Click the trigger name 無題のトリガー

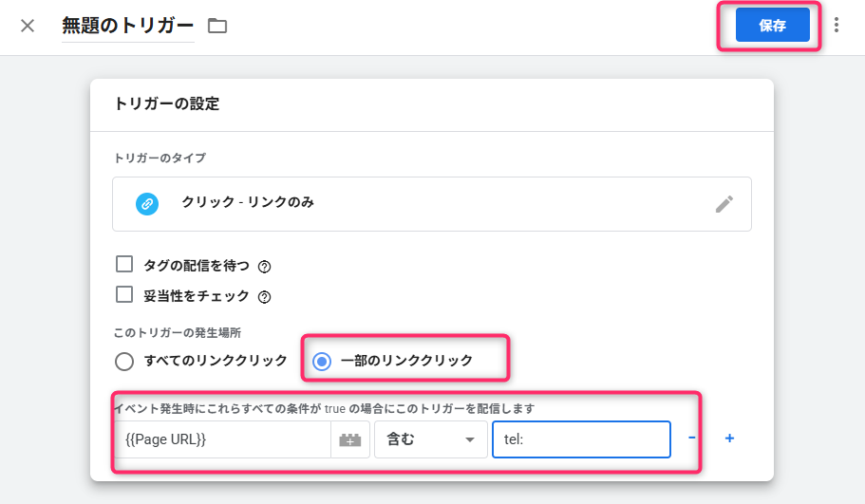tap(127, 26)
